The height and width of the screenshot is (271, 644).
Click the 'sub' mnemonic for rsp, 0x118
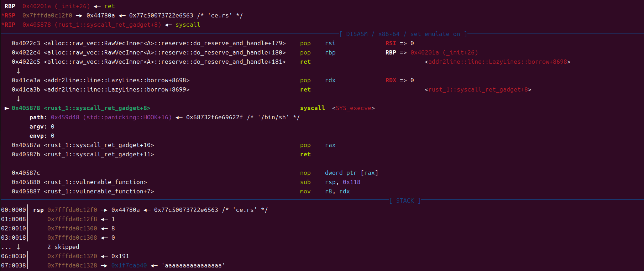305,182
